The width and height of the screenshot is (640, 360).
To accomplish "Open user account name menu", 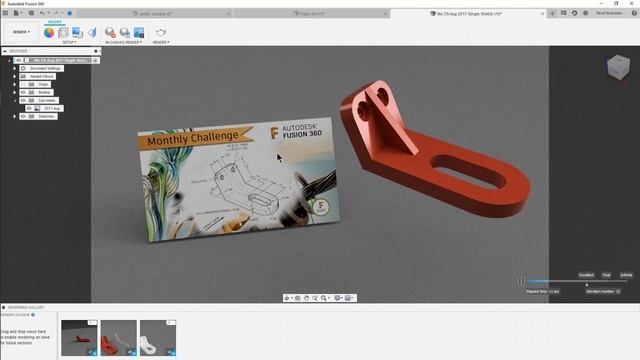I will [609, 13].
